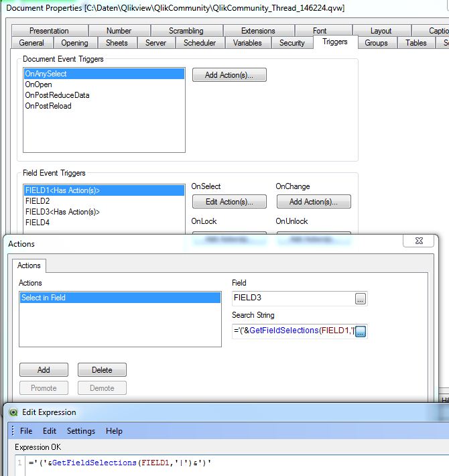This screenshot has height=476, width=449.
Task: Open the Field browse ellipsis button
Action: [361, 299]
